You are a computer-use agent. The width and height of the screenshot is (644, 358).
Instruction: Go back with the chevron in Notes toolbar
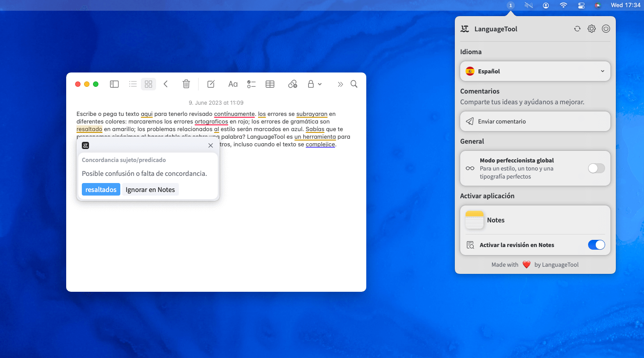(x=165, y=84)
